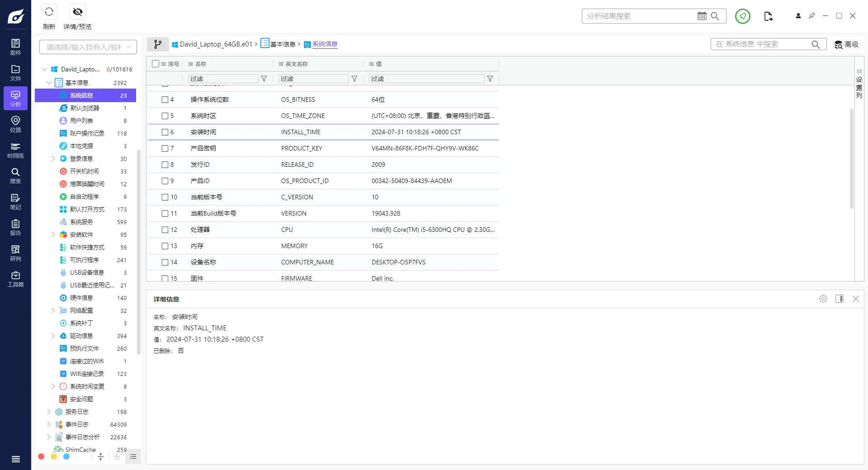Expand the Event Log tree node
Image resolution: width=868 pixels, height=470 pixels.
coord(49,424)
